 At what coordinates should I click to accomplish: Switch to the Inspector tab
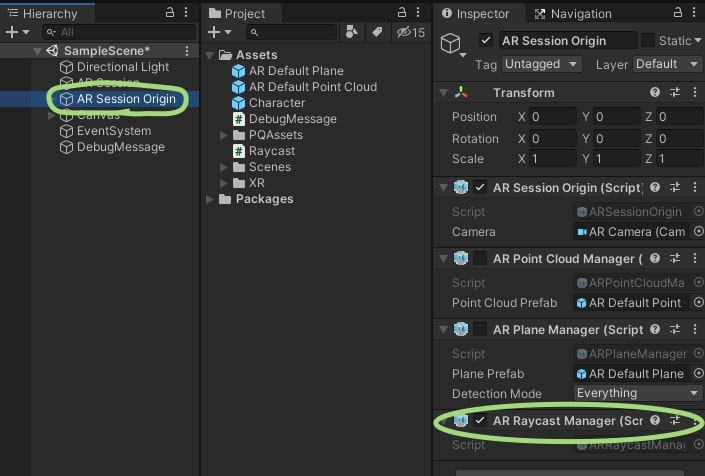476,13
